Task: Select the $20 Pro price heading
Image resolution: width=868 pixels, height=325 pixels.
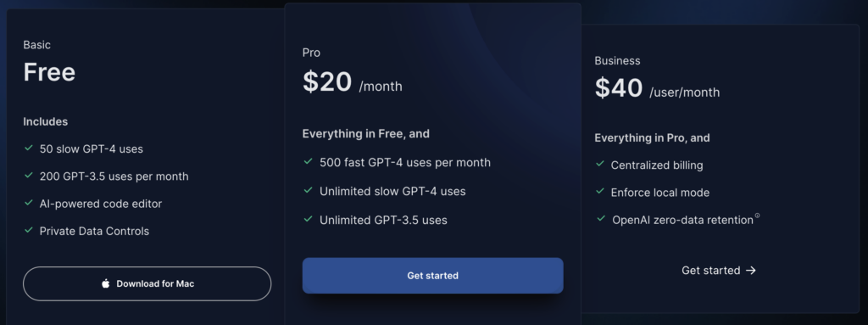Action: [x=327, y=82]
